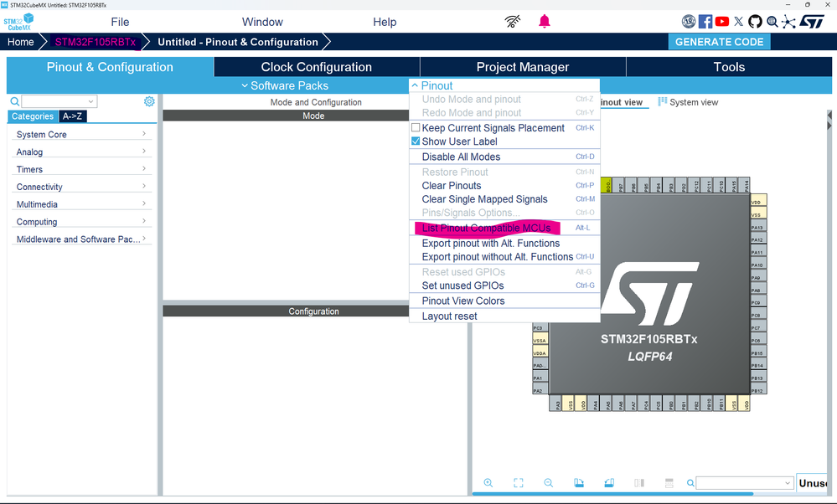
Task: Expand the Multimedia category
Action: coord(81,204)
